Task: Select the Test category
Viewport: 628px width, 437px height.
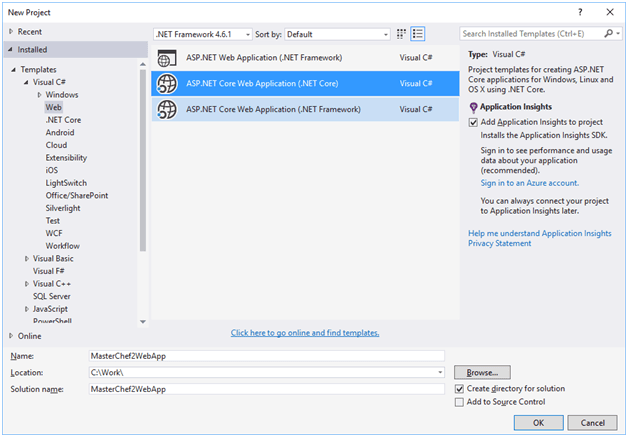Action: tap(52, 221)
